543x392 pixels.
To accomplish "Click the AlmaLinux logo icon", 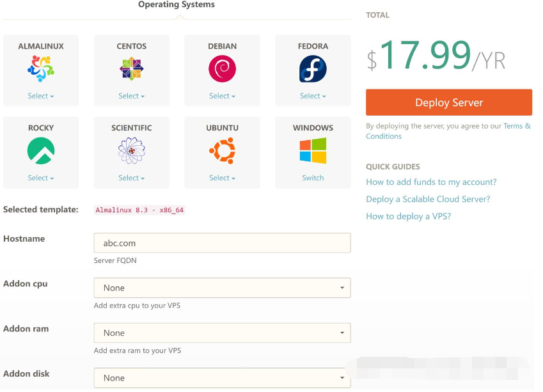I will tap(41, 69).
